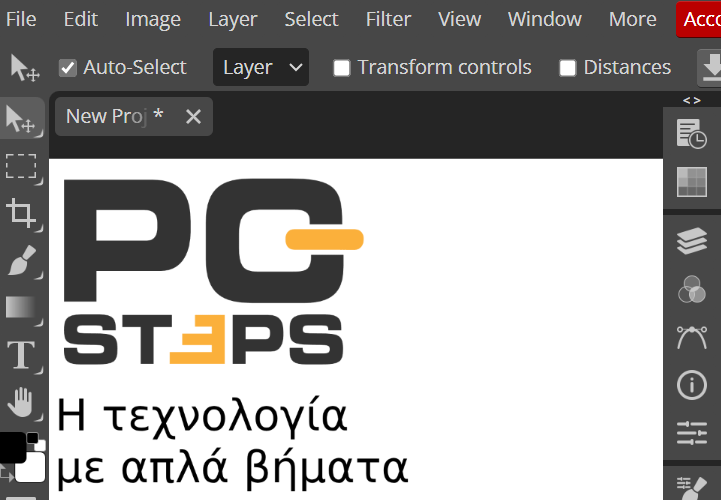Open the Paths panel icon
Viewport: 721px width, 500px height.
(x=691, y=337)
